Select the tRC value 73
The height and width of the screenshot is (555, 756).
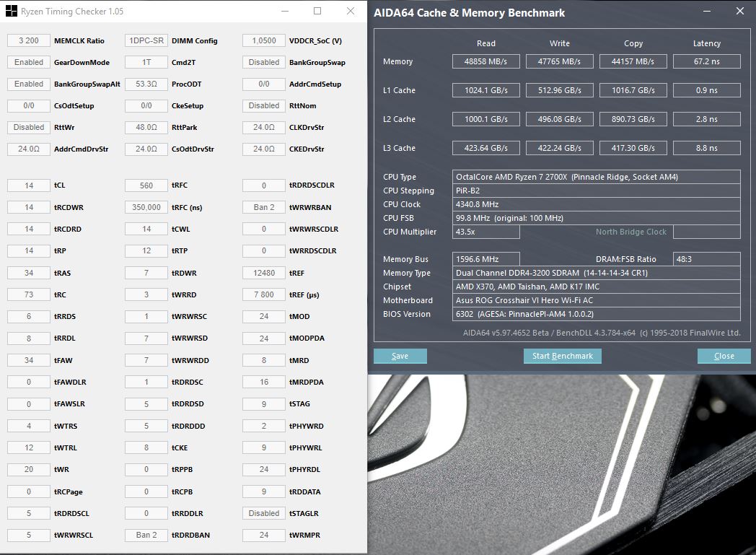coord(29,294)
